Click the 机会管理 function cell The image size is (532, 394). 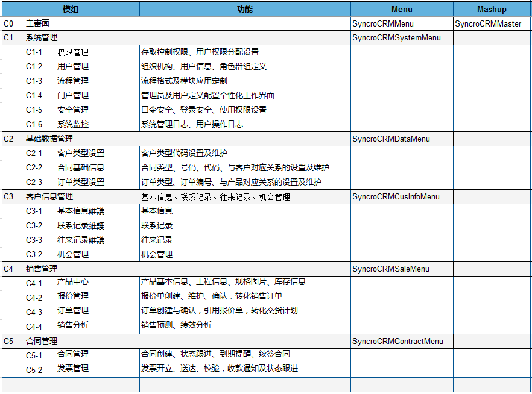[245, 254]
